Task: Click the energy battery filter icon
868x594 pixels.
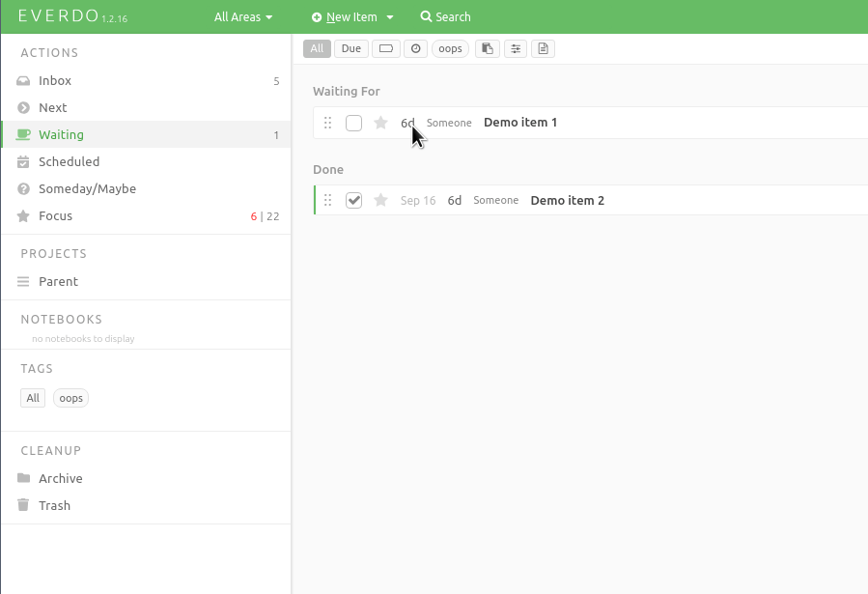Action: click(x=386, y=48)
